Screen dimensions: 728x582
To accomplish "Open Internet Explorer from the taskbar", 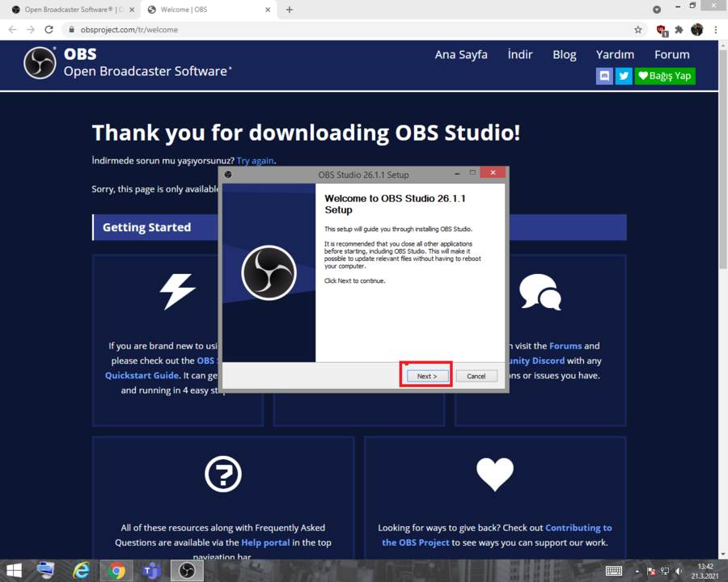I will click(81, 571).
